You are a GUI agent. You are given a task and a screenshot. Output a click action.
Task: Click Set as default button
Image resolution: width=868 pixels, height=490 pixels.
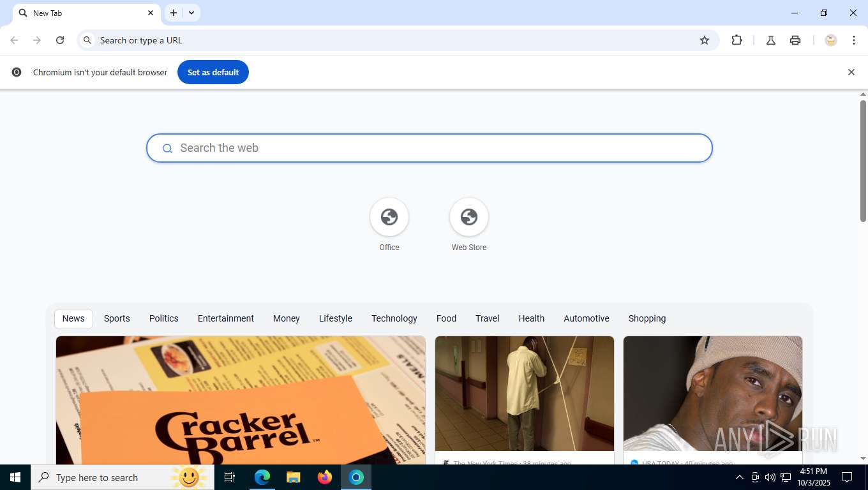point(213,72)
